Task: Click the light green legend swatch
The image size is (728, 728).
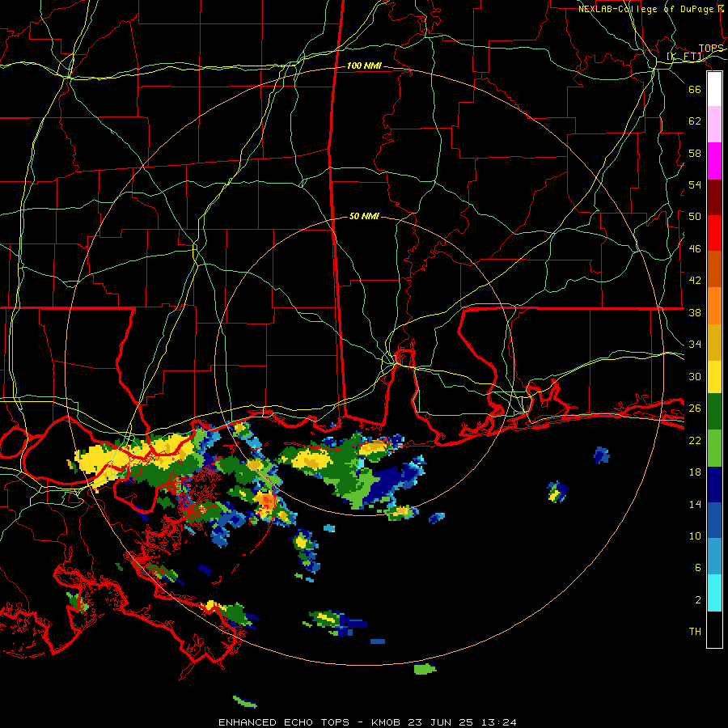Action: tap(714, 448)
